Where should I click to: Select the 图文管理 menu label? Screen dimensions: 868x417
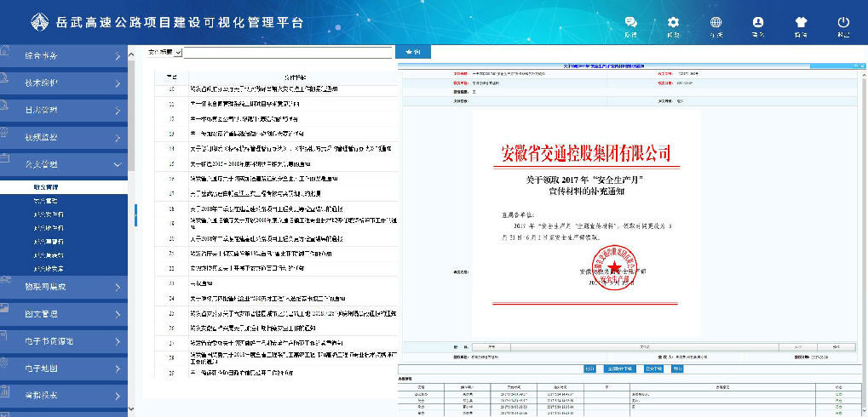(41, 313)
